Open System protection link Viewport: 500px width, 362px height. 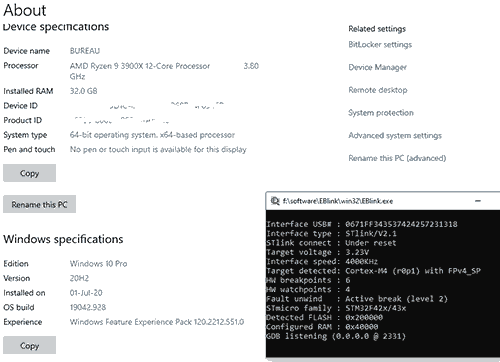pos(381,113)
